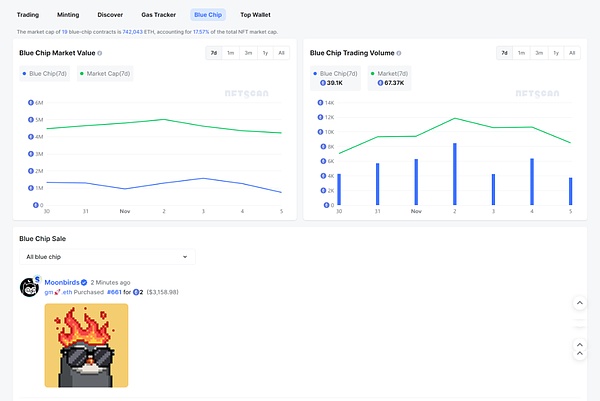Expand the All blue chip dropdown
This screenshot has width=600, height=401.
(x=107, y=257)
